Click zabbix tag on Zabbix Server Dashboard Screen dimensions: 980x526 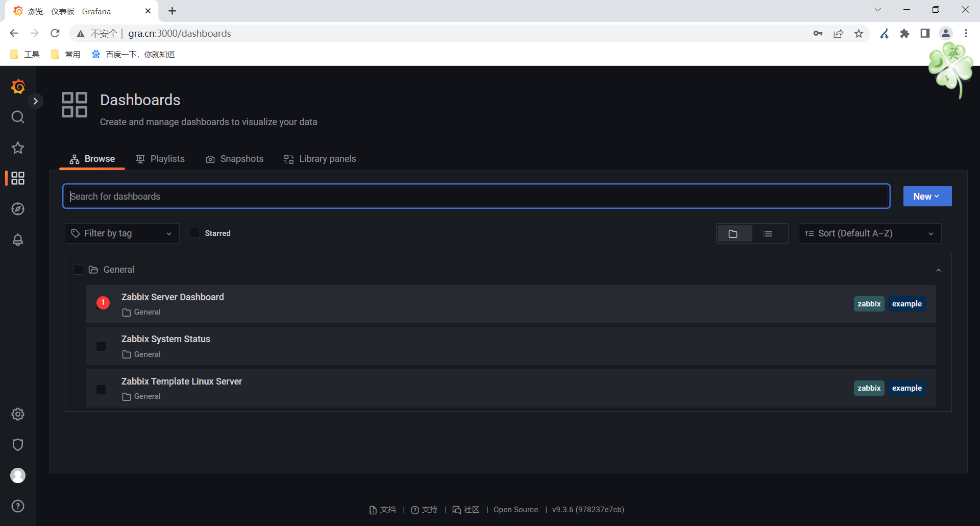[x=869, y=303]
